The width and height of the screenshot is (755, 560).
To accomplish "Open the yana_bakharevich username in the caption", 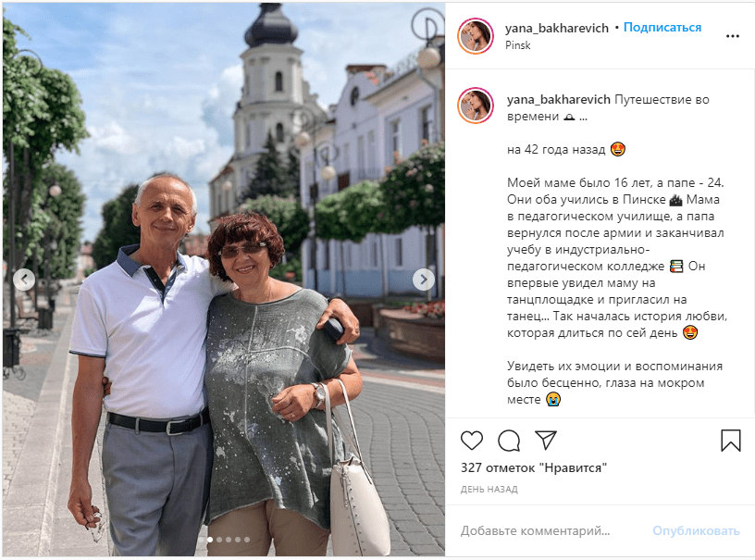I will pyautogui.click(x=559, y=100).
